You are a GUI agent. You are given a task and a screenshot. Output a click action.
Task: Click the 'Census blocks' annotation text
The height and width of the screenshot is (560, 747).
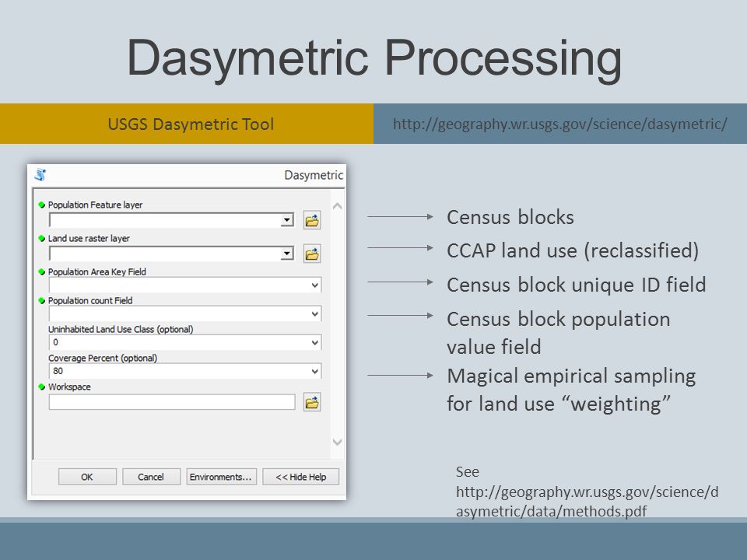click(510, 217)
